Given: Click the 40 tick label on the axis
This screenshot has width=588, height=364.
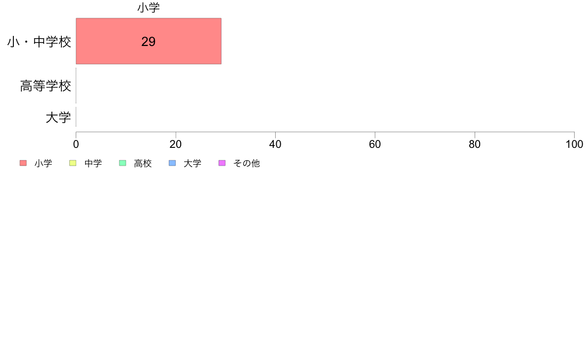Looking at the screenshot, I should point(275,144).
